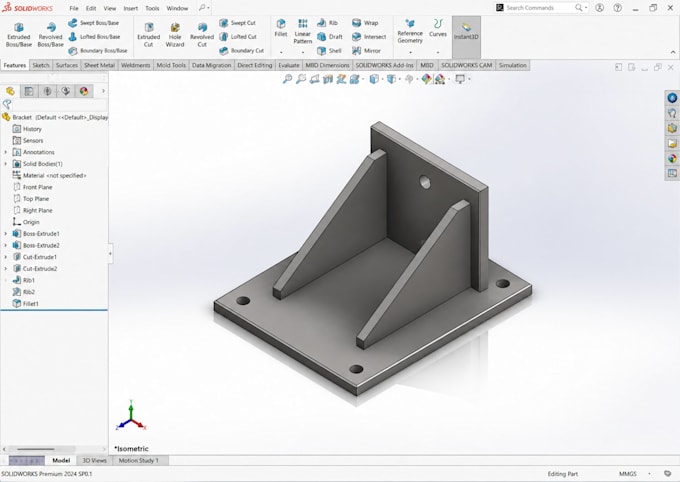
Task: Select the Draft tool
Action: point(330,37)
